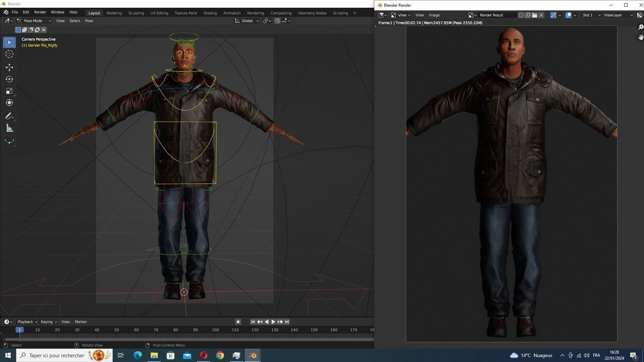The height and width of the screenshot is (362, 644).
Task: Open the Window menu
Action: pos(57,12)
